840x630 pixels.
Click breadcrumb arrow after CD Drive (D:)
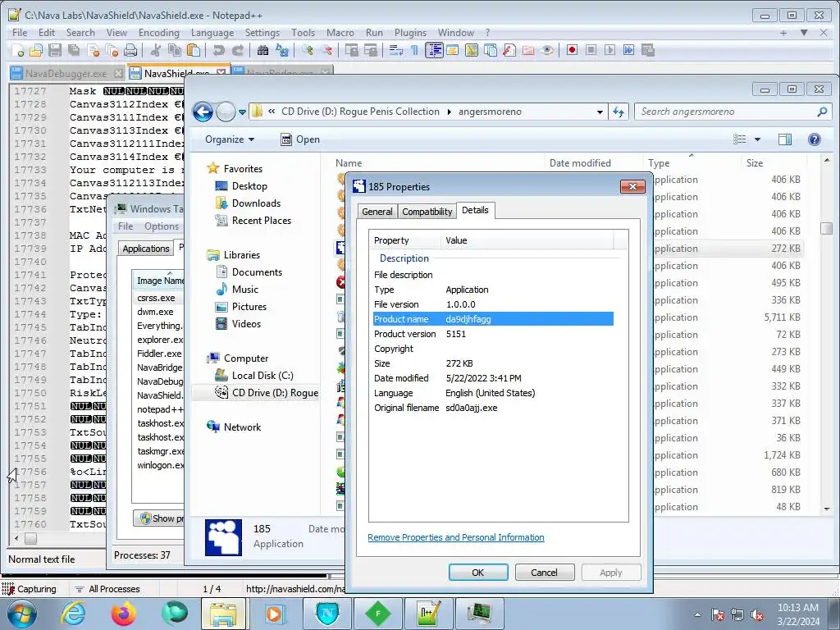pyautogui.click(x=449, y=112)
